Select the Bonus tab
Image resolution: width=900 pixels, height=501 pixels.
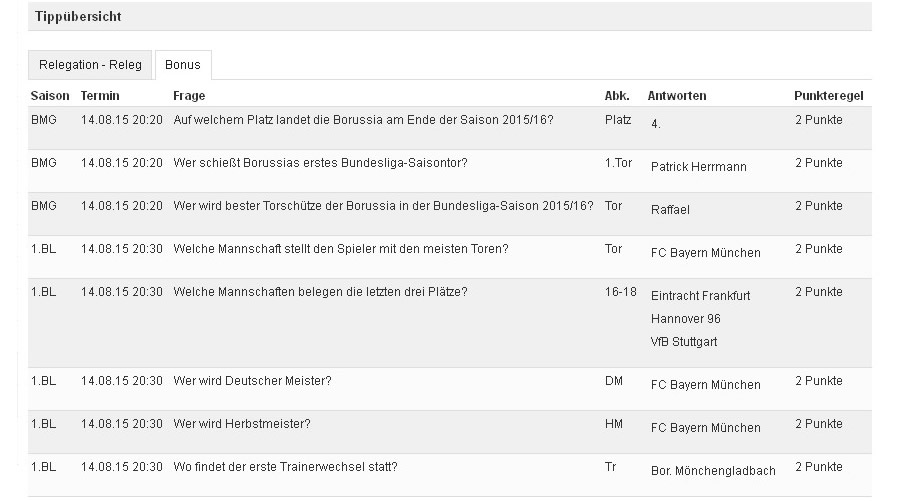coord(183,65)
